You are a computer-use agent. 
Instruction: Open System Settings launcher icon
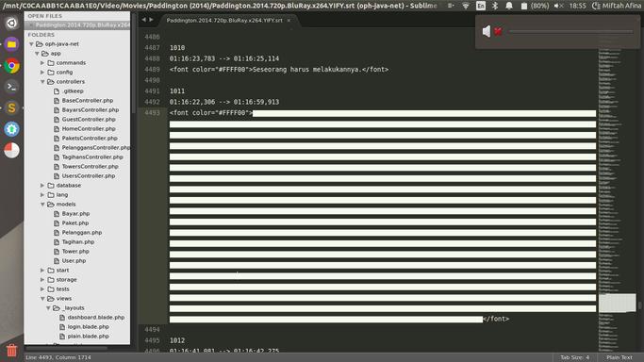tap(11, 129)
